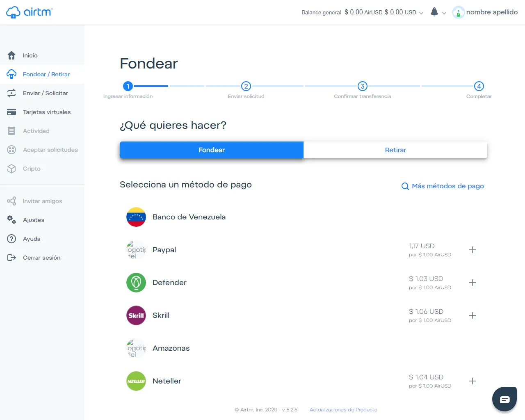Select Skrill payment method name

click(161, 315)
